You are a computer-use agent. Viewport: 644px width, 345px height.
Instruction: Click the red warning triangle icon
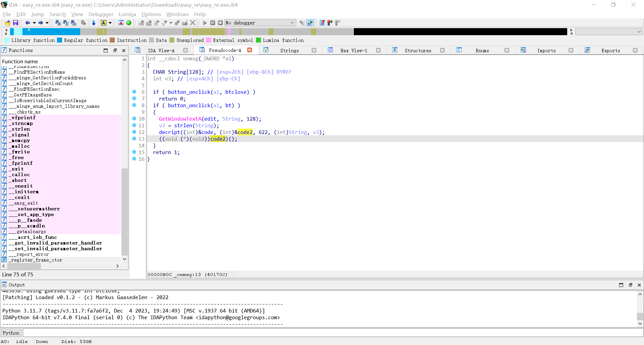click(121, 23)
